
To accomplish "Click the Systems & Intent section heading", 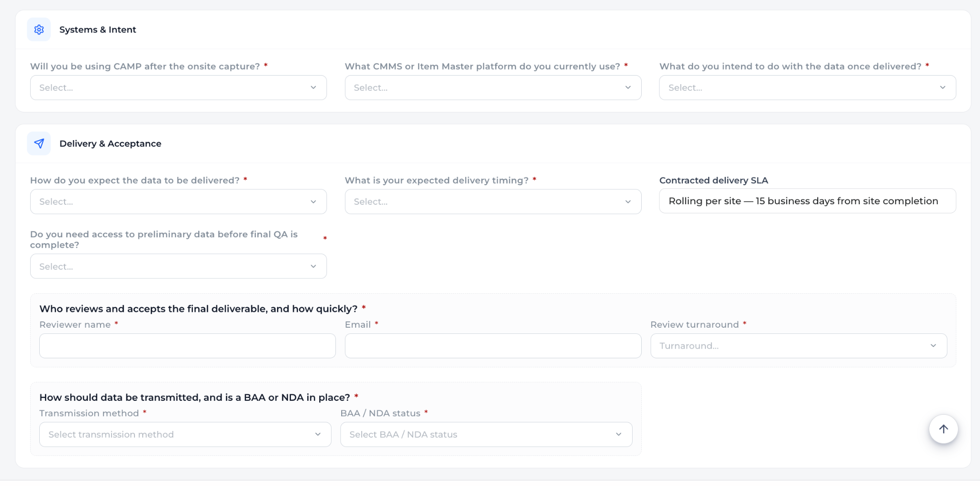I will [98, 30].
